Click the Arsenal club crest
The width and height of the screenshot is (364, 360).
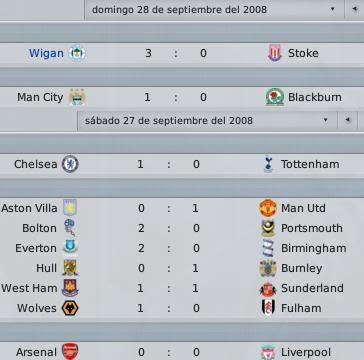pyautogui.click(x=70, y=352)
